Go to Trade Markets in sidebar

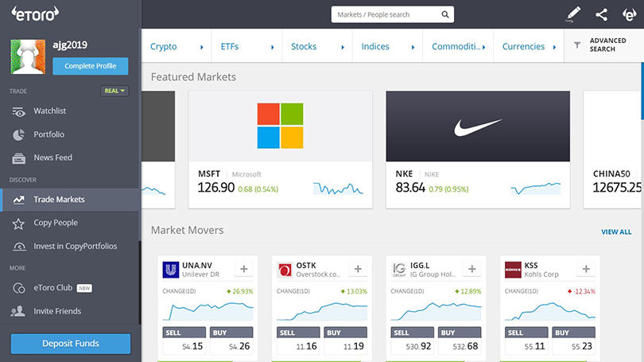59,200
